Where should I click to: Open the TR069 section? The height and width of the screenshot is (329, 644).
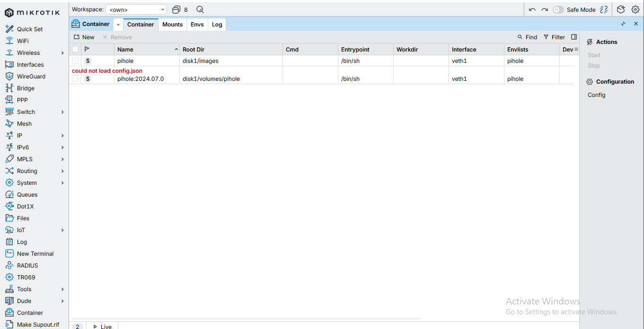26,277
